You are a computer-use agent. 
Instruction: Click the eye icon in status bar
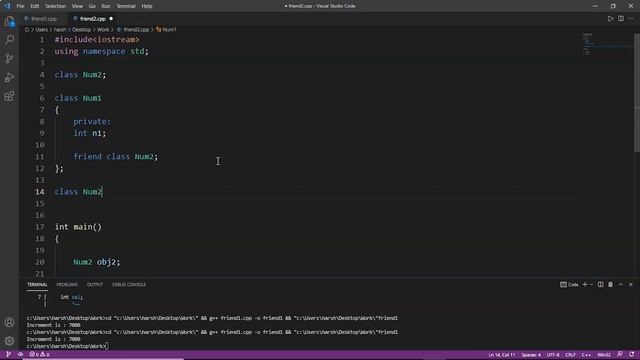(20, 354)
